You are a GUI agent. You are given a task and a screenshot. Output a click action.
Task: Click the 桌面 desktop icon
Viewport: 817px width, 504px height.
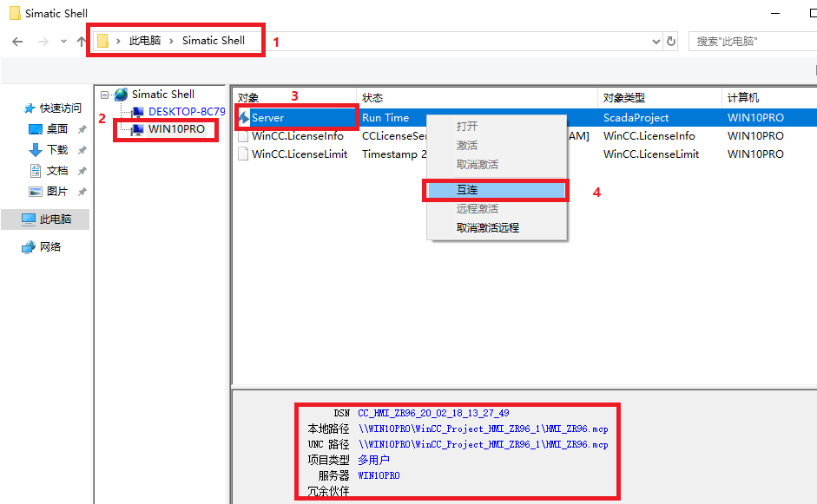click(x=35, y=129)
